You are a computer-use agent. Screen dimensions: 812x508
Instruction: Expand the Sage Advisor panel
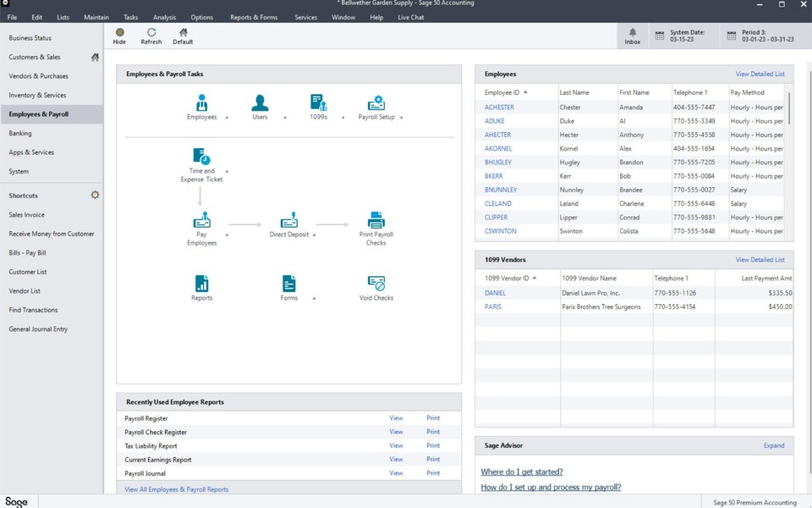pyautogui.click(x=773, y=444)
